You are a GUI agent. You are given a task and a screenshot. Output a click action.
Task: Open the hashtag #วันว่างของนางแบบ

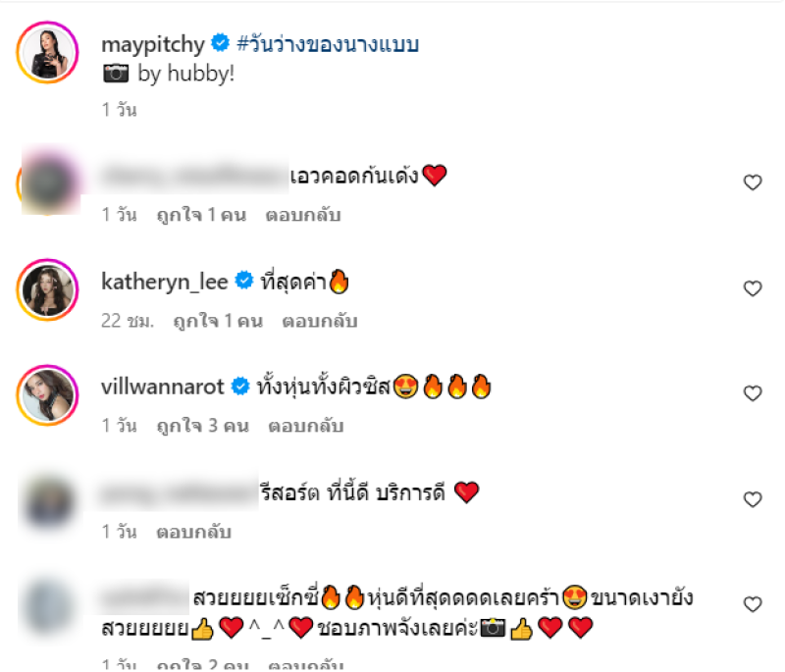pyautogui.click(x=328, y=44)
